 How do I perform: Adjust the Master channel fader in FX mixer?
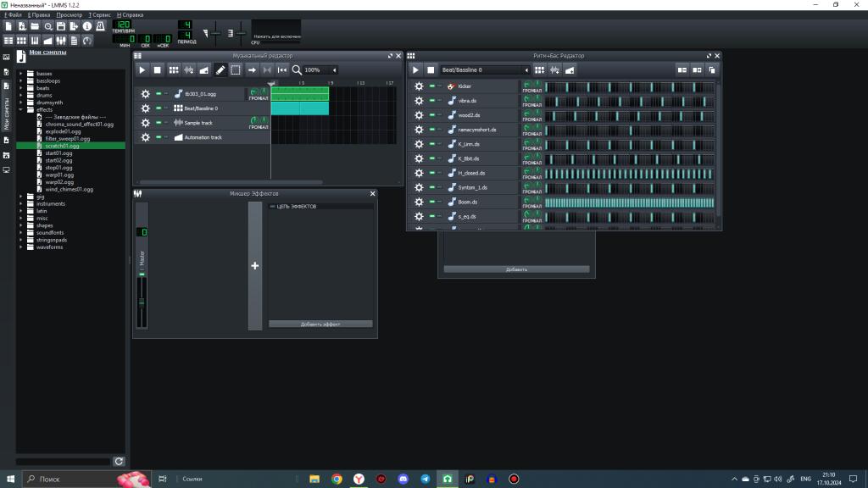[142, 302]
